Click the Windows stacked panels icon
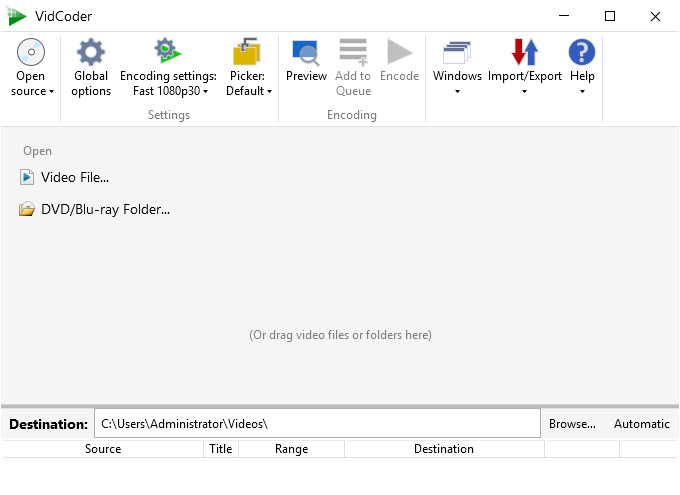Viewport: 680px width, 495px height. 457,52
